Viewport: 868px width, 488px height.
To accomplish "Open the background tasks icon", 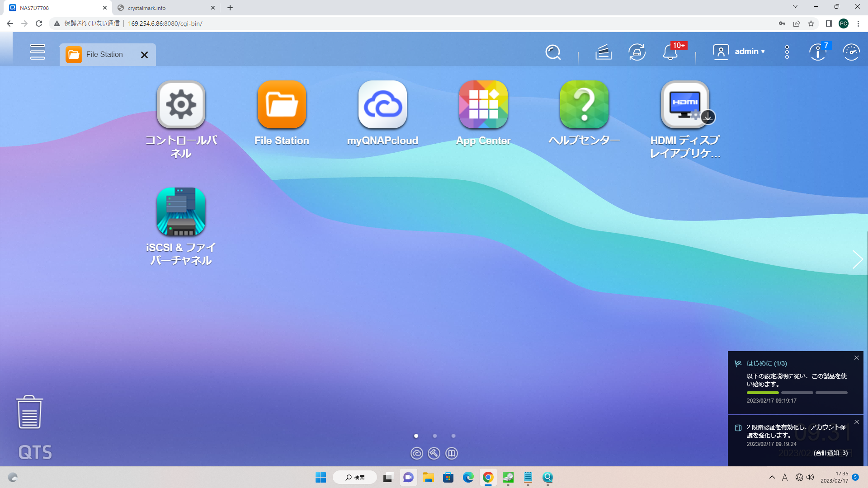I will pos(604,52).
